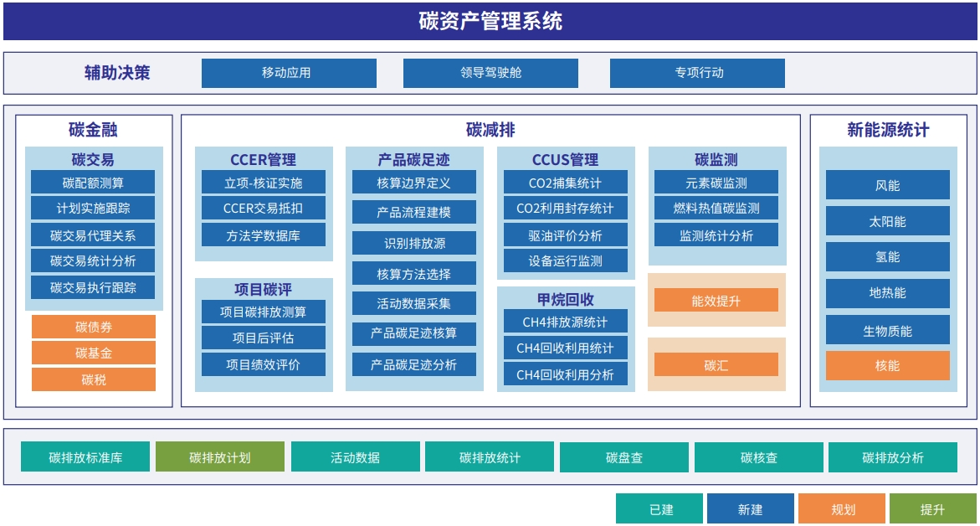
Task: Open 识别排放源
Action: (413, 243)
